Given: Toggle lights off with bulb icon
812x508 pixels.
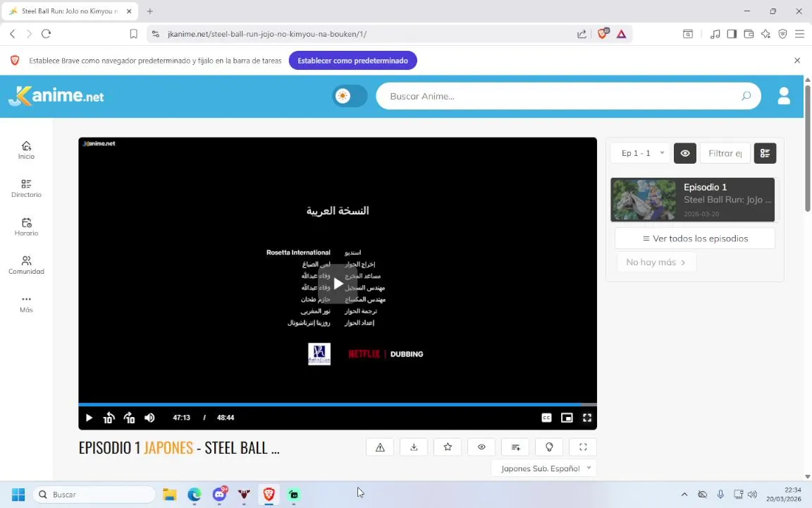Looking at the screenshot, I should (550, 447).
